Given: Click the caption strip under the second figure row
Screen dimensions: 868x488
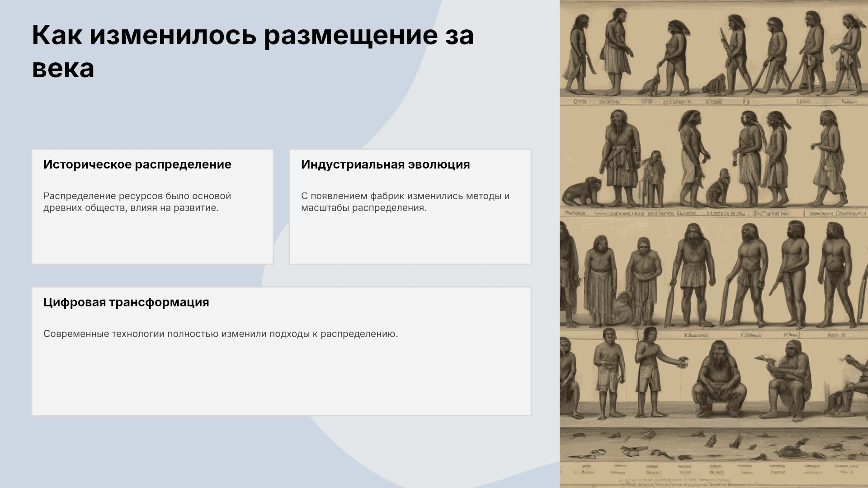Looking at the screenshot, I should (714, 213).
